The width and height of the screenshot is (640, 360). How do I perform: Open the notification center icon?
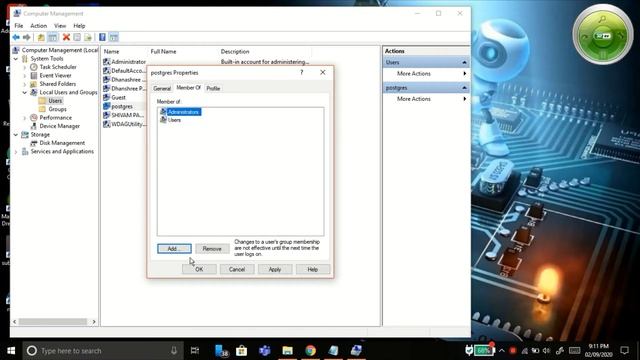click(x=624, y=351)
